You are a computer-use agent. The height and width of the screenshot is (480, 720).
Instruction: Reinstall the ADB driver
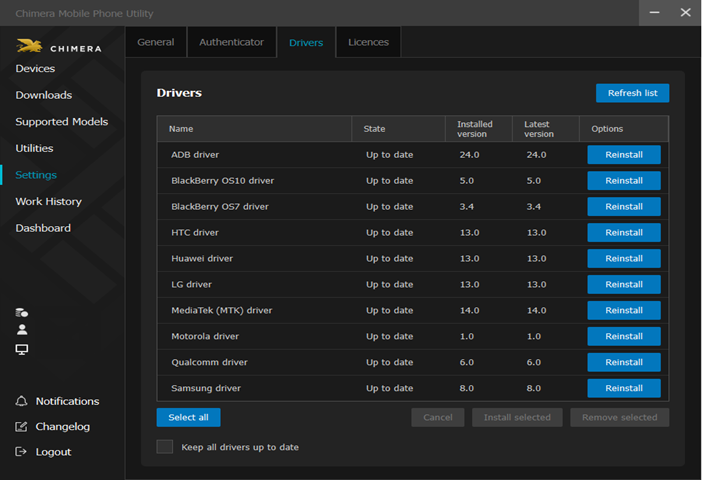[623, 155]
